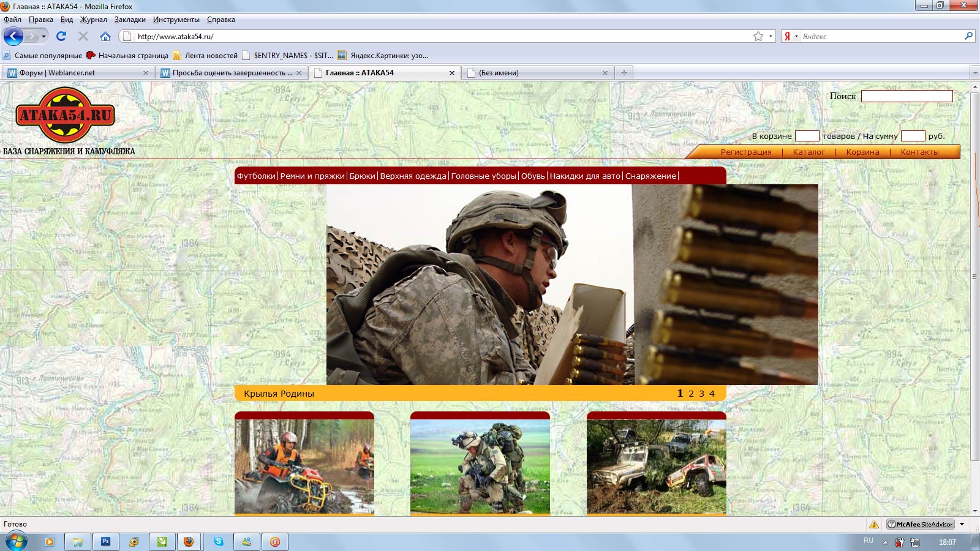The height and width of the screenshot is (551, 980).
Task: Click the ATAKA54.RU site logo
Action: click(65, 115)
